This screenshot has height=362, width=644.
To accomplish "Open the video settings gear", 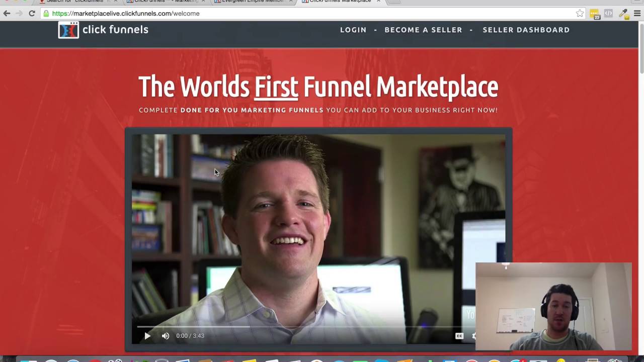I will click(473, 336).
